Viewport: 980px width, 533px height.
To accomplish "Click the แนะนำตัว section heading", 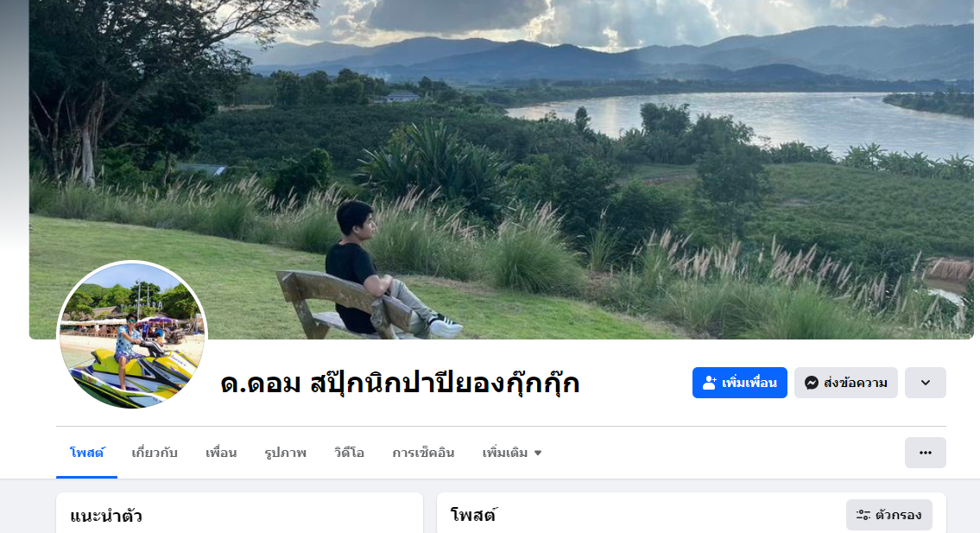I will [106, 516].
